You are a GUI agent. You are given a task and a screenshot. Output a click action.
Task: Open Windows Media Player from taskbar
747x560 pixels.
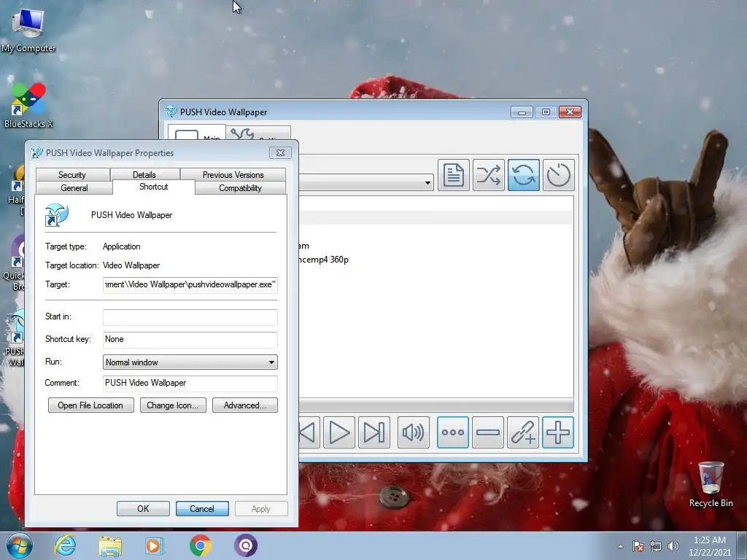[x=155, y=545]
